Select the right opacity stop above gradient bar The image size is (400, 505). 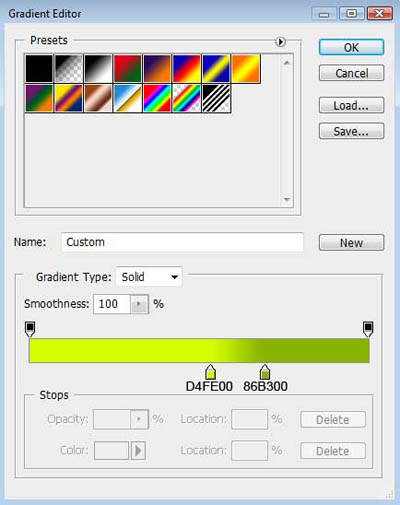tap(368, 329)
